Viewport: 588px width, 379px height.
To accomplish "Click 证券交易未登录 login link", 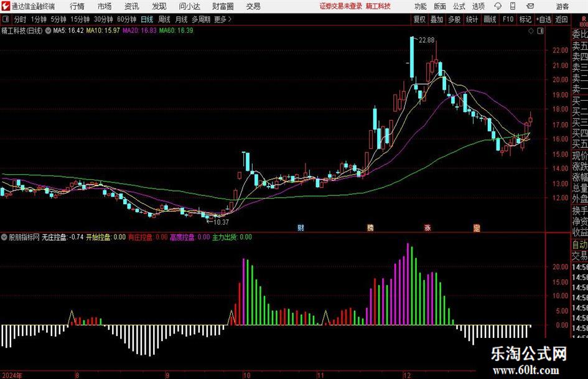I will point(341,6).
